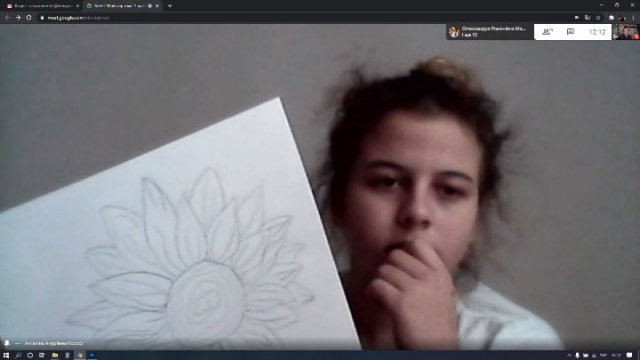Screen dimensions: 640x360
Task: Reload the page with browser refresh icon
Action: 29,18
